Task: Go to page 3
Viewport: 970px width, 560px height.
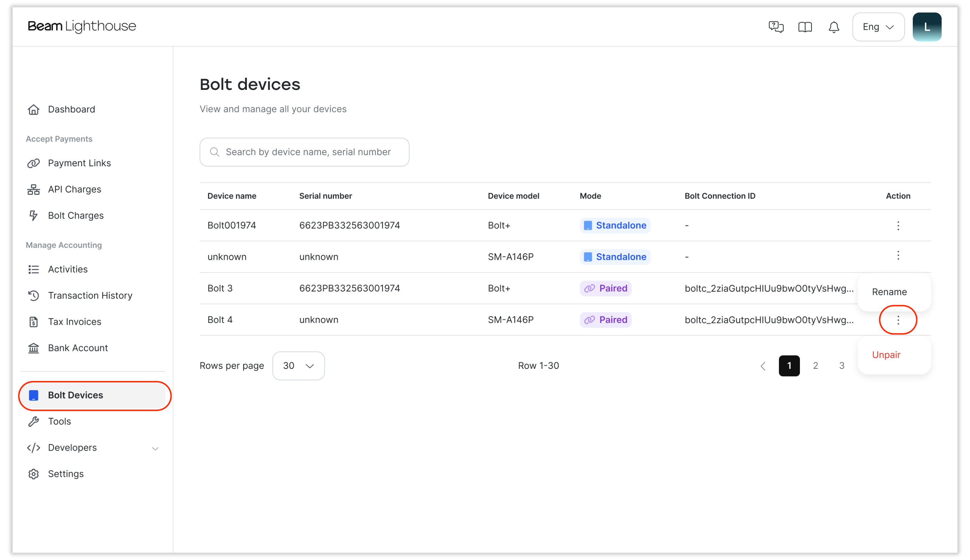Action: [x=841, y=366]
